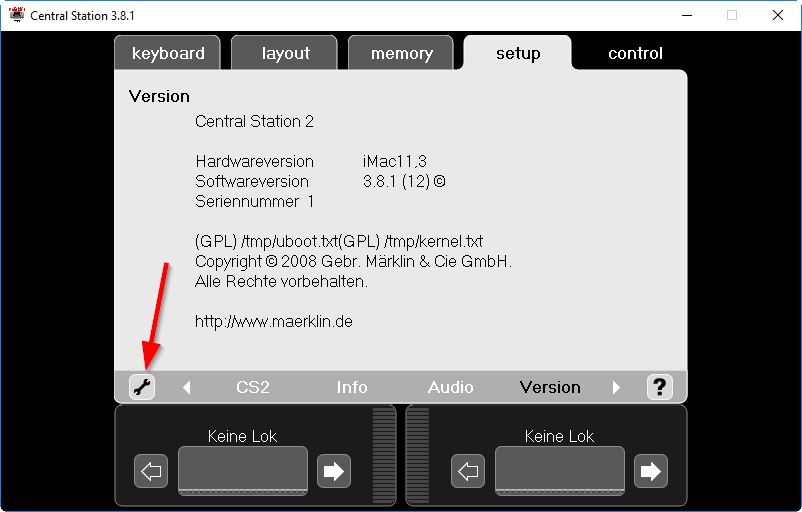Click the left arrow in the right locomotive panel

[x=468, y=471]
